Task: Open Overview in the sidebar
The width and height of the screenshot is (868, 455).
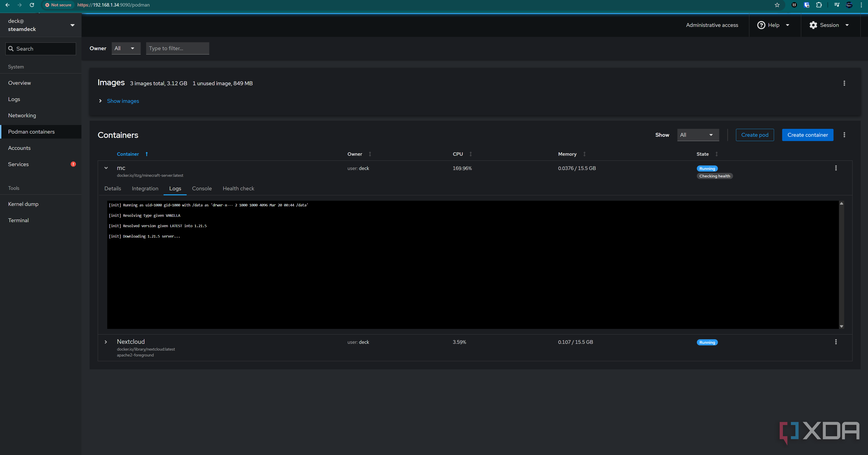Action: pos(41,83)
